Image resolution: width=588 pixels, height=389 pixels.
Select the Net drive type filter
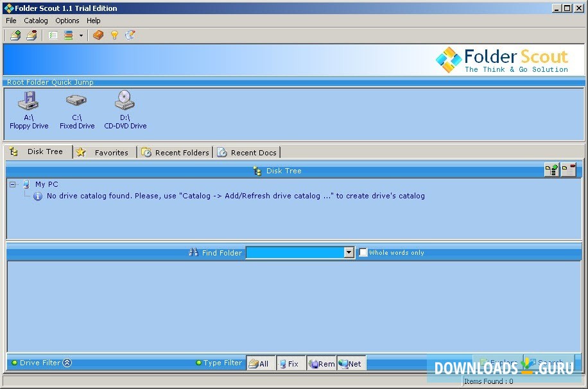point(351,363)
